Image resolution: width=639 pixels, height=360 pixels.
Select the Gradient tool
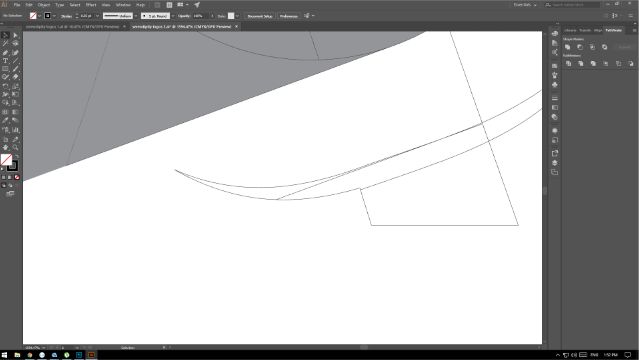point(15,112)
